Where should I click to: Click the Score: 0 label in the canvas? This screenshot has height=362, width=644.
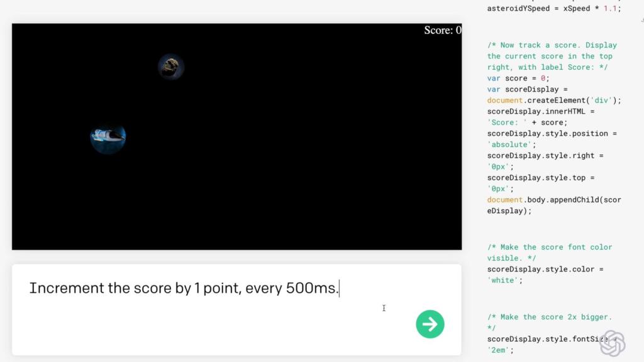click(x=442, y=30)
